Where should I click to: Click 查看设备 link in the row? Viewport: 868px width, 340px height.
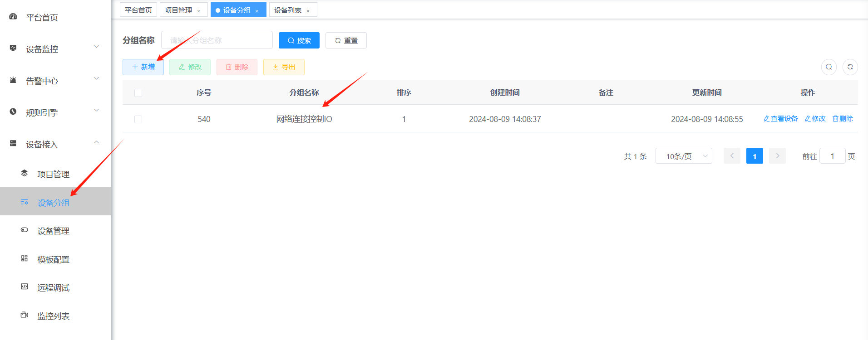[780, 119]
